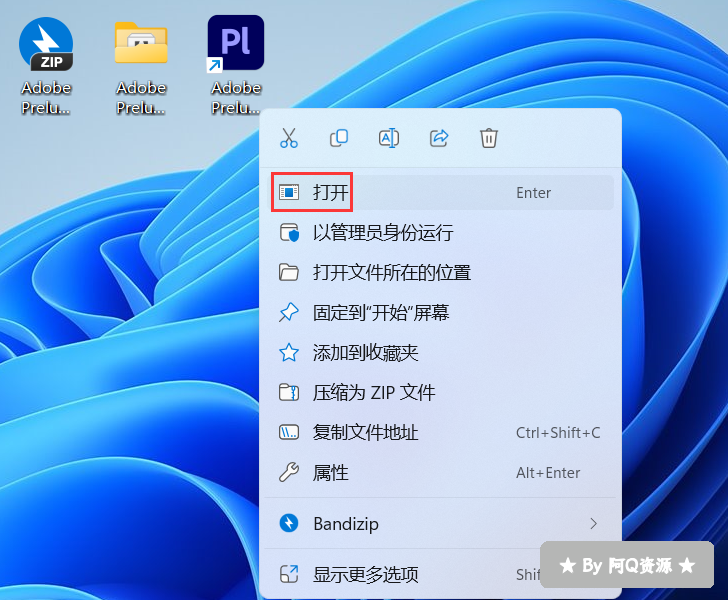The width and height of the screenshot is (728, 600).
Task: Click the folder icon next to 打开文件所在的位置
Action: [x=289, y=273]
